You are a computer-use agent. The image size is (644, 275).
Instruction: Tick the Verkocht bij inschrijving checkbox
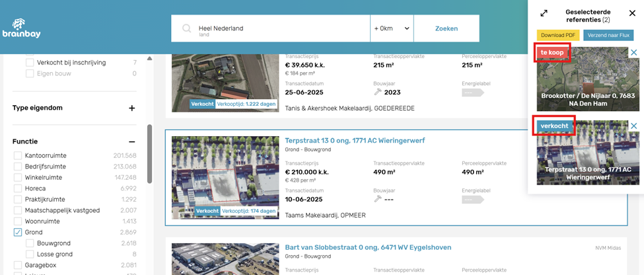[x=30, y=63]
